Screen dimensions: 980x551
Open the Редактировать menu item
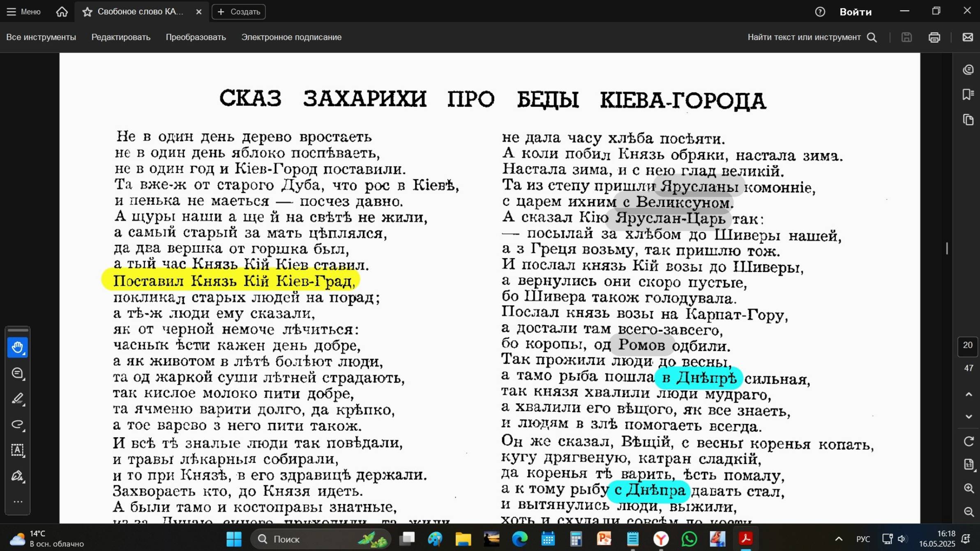click(121, 37)
